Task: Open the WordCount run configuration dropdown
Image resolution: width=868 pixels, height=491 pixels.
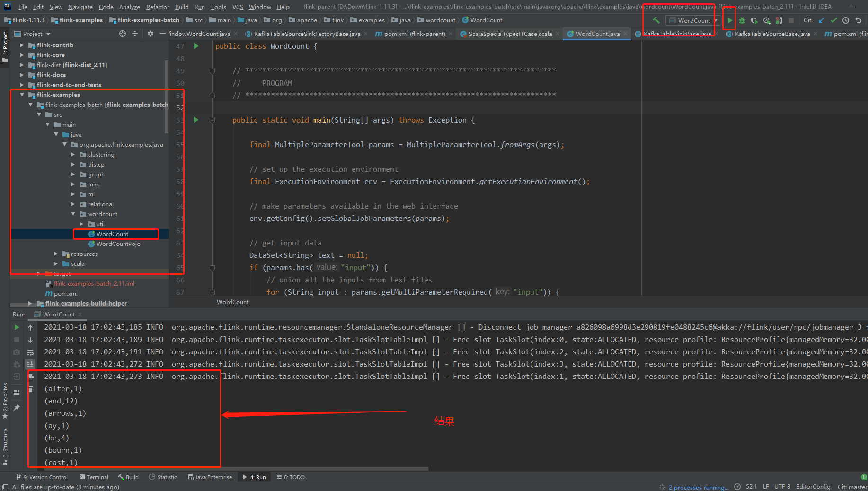Action: (x=716, y=20)
